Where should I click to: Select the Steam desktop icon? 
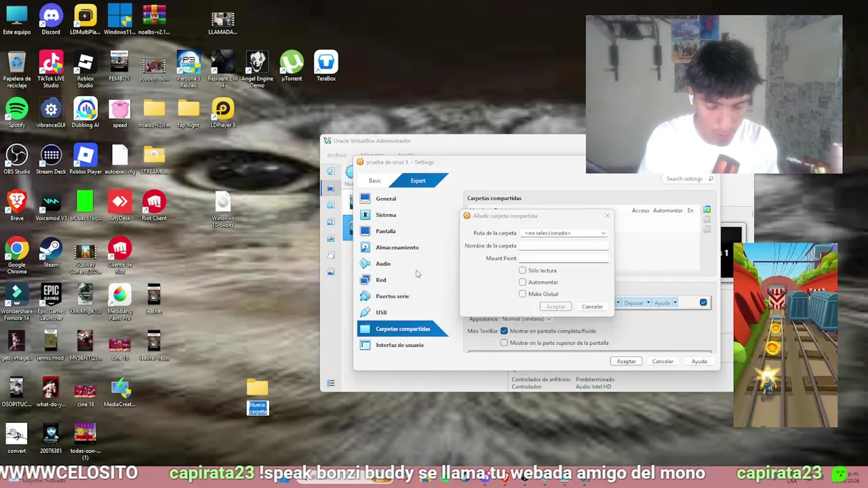coord(51,253)
